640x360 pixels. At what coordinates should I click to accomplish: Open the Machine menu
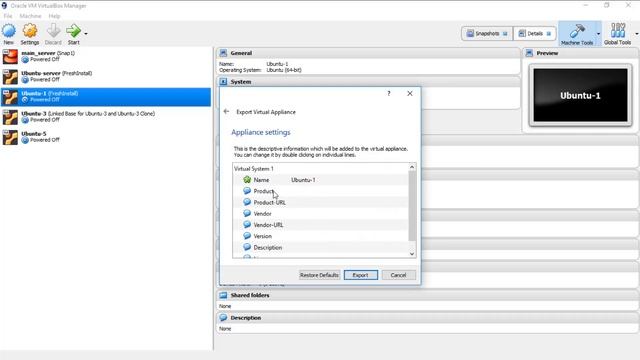tap(30, 16)
